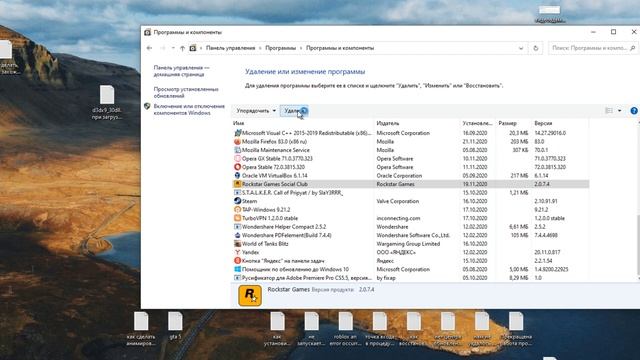
Task: Select the Mozilla Firefox 83.0 icon
Action: [x=238, y=142]
